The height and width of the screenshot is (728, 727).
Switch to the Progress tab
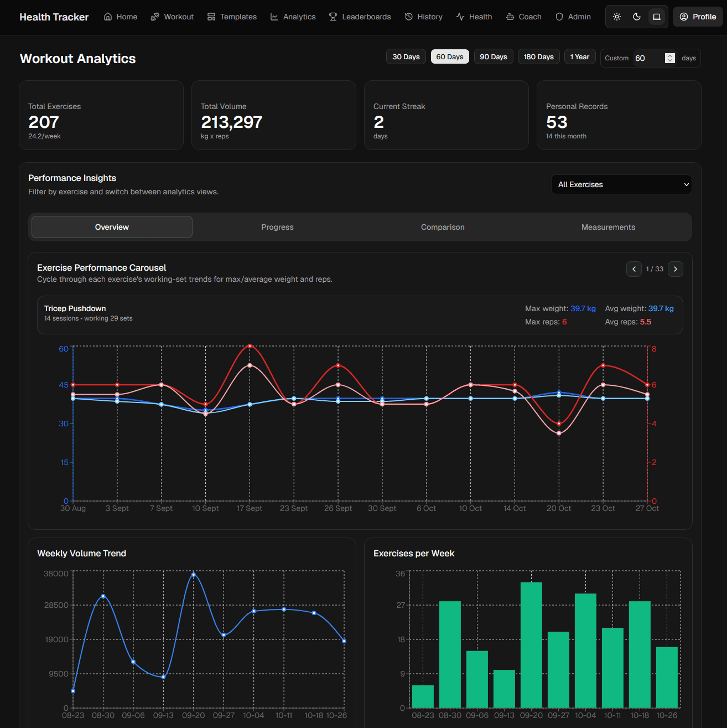click(x=277, y=227)
